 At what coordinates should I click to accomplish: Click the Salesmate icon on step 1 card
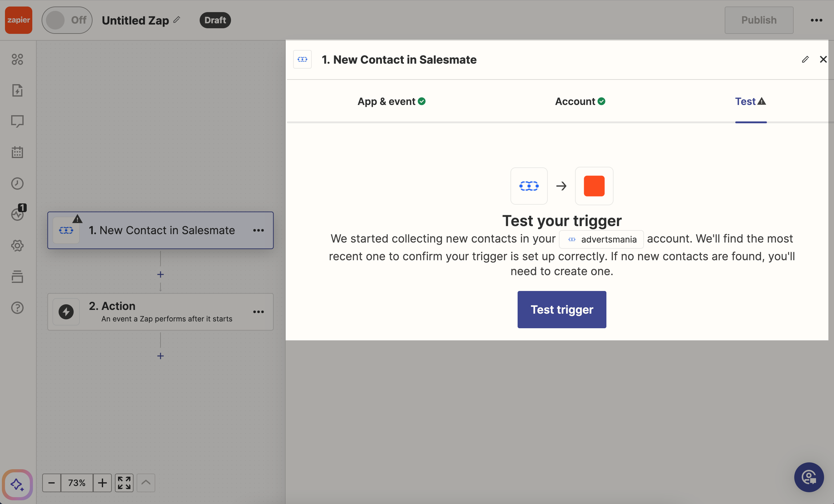point(66,230)
